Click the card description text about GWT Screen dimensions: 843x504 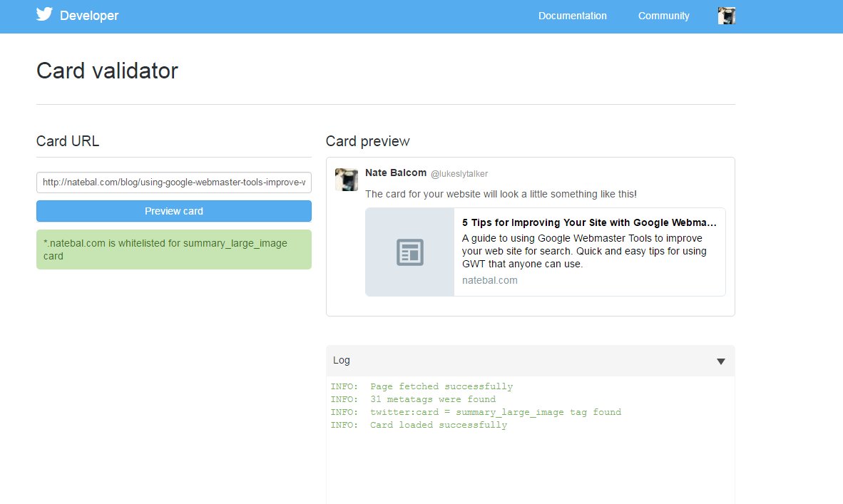click(x=584, y=251)
